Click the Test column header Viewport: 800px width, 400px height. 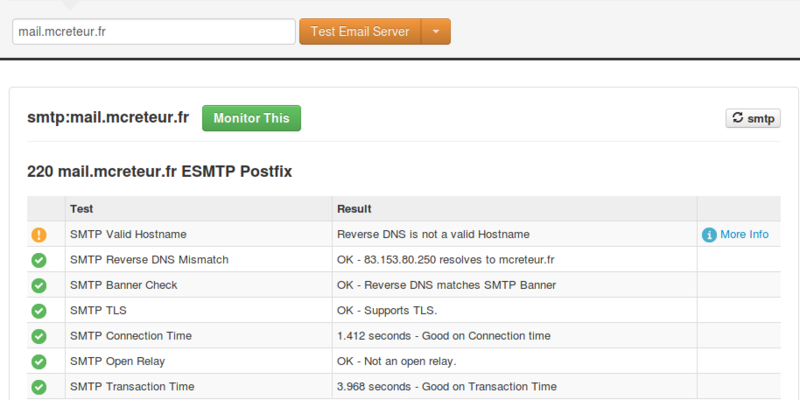coord(82,209)
